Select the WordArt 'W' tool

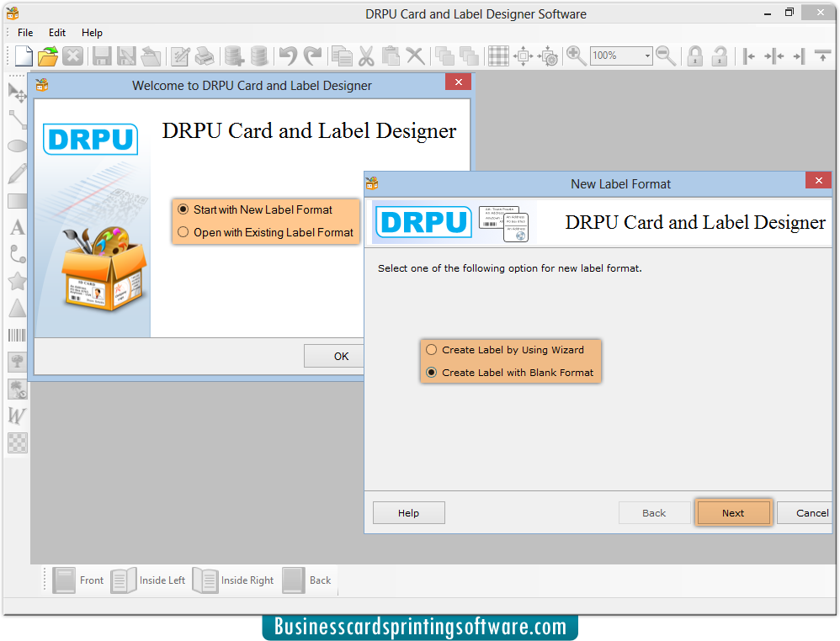[17, 416]
